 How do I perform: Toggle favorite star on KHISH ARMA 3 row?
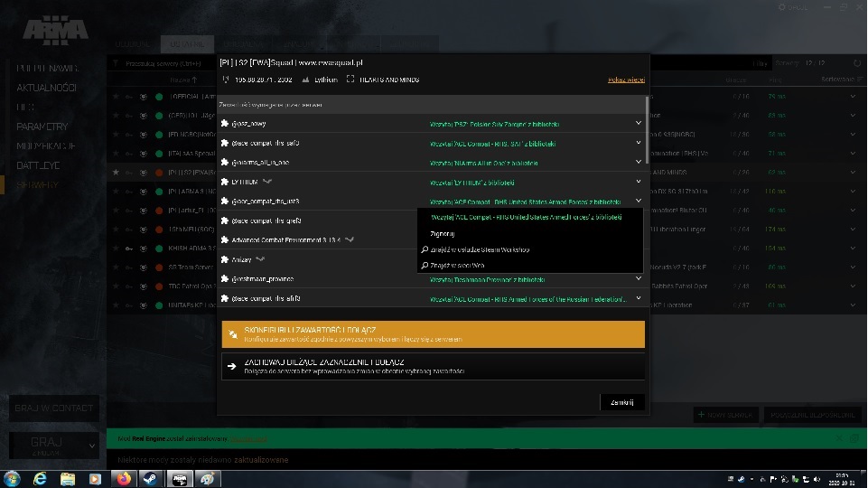tap(116, 249)
